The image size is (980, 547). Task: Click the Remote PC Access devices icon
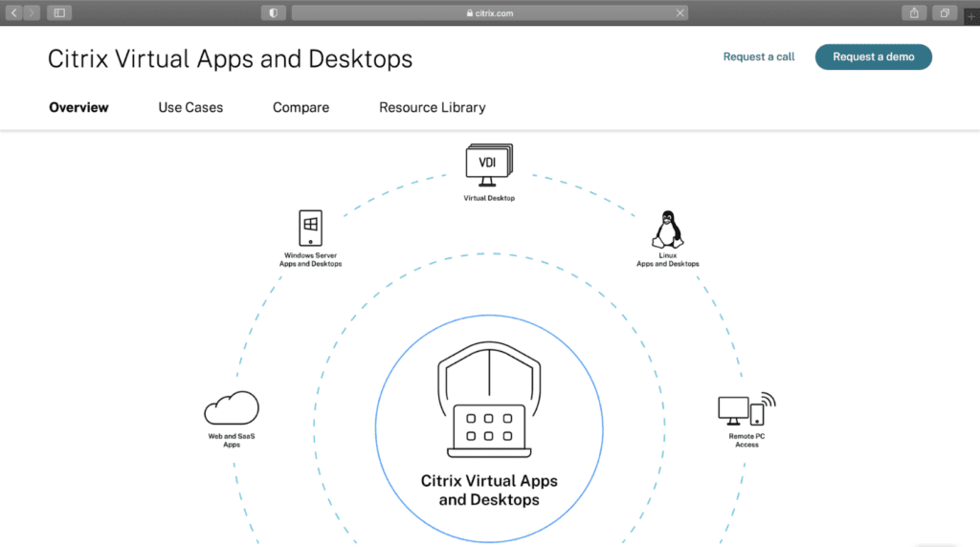746,409
